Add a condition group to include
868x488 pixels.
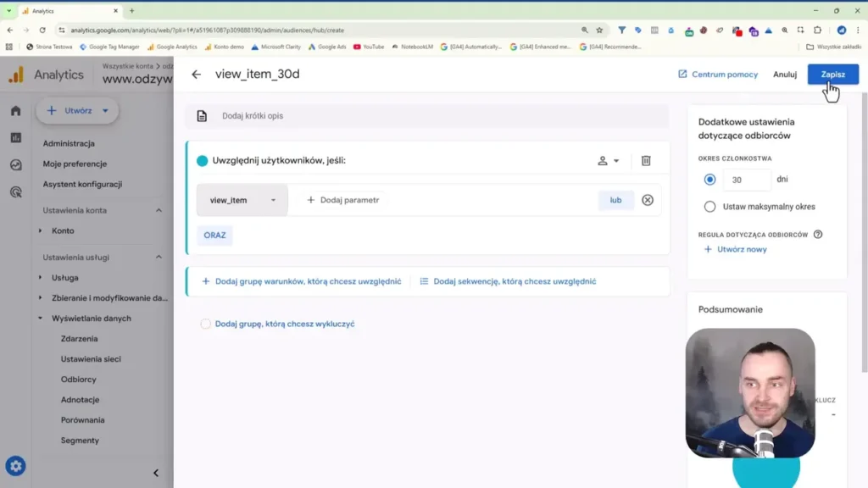tap(301, 281)
